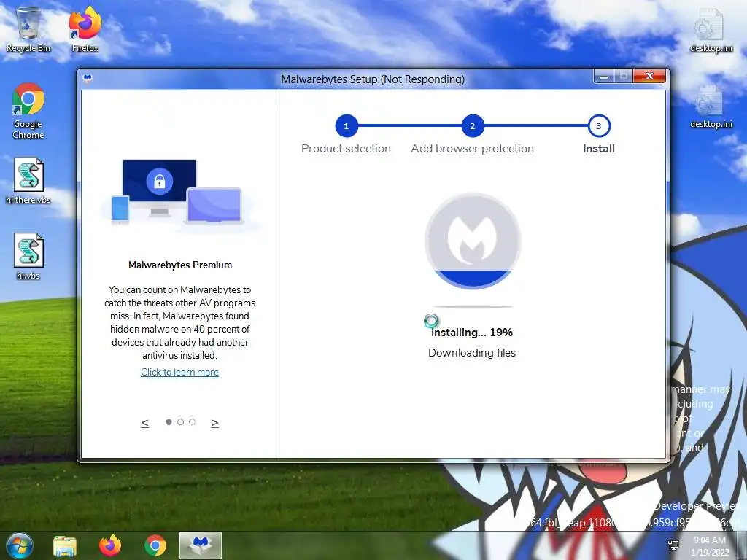Click the Downloading files status text
The height and width of the screenshot is (560, 747).
[x=472, y=353]
